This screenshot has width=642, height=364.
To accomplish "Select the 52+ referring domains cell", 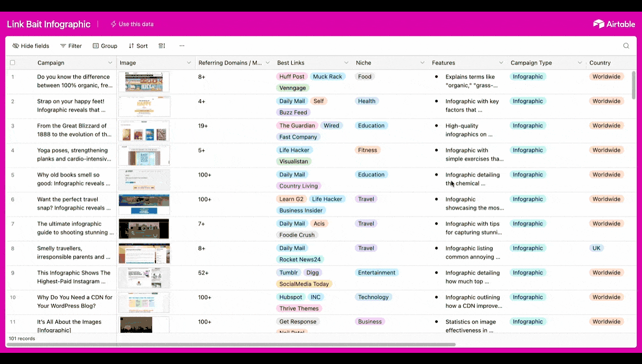I will [x=235, y=278].
